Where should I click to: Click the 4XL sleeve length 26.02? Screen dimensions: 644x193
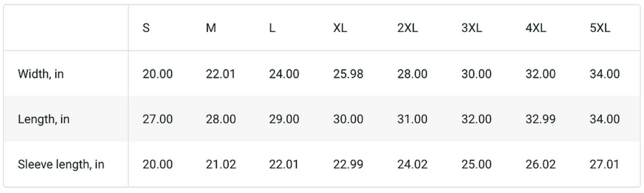point(541,164)
